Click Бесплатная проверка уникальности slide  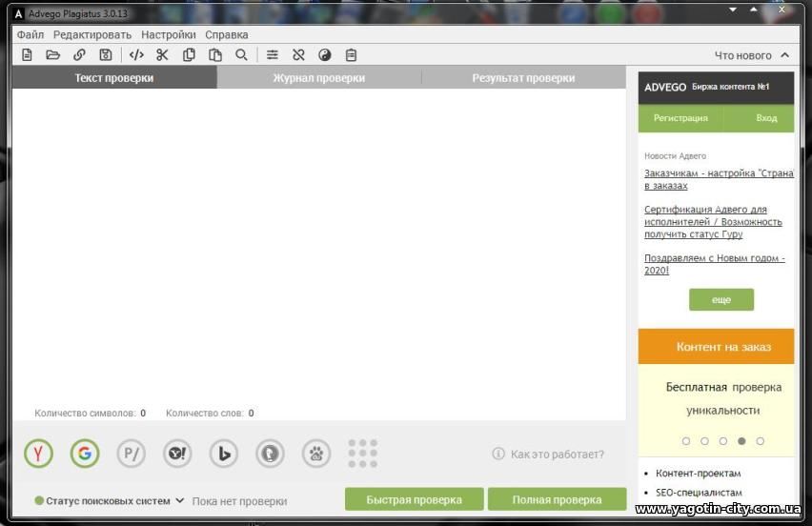click(x=723, y=398)
